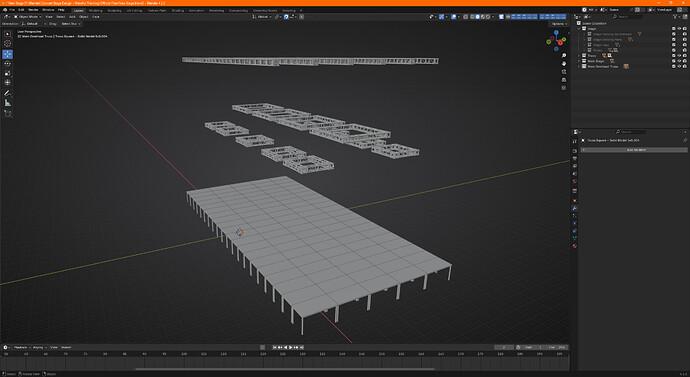Toggle render camera icon for Truss collection
Screen dimensions: 690x377
(x=685, y=56)
